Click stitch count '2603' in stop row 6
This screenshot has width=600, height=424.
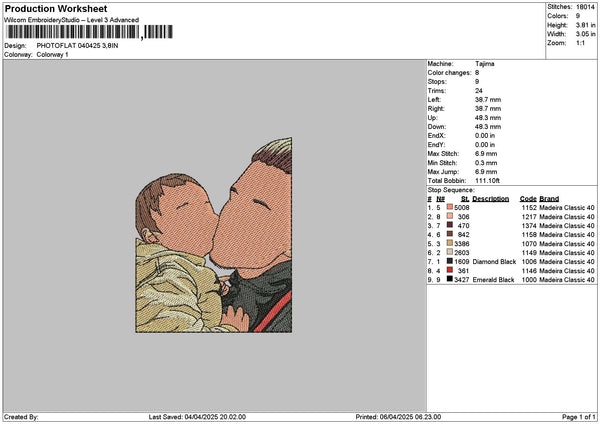click(461, 253)
